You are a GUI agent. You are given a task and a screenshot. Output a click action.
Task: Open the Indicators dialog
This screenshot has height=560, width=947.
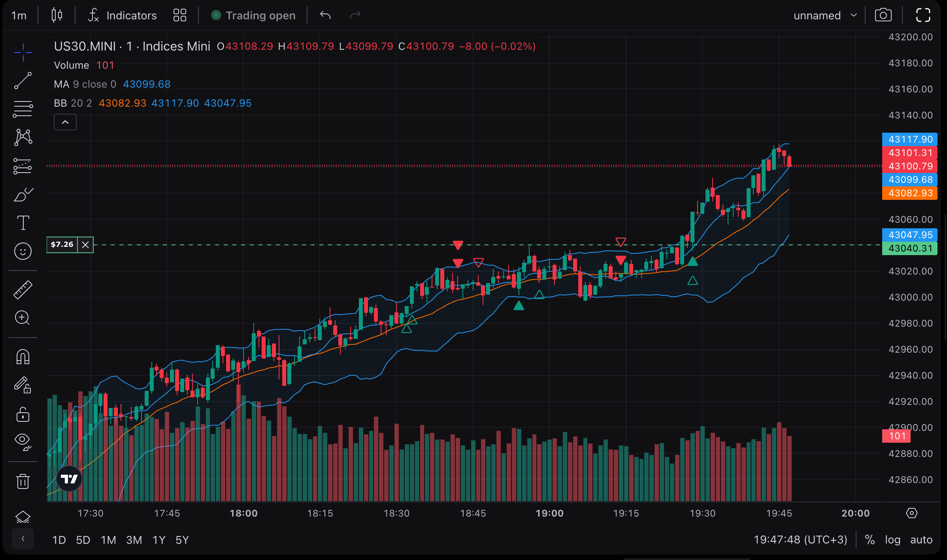pos(122,15)
